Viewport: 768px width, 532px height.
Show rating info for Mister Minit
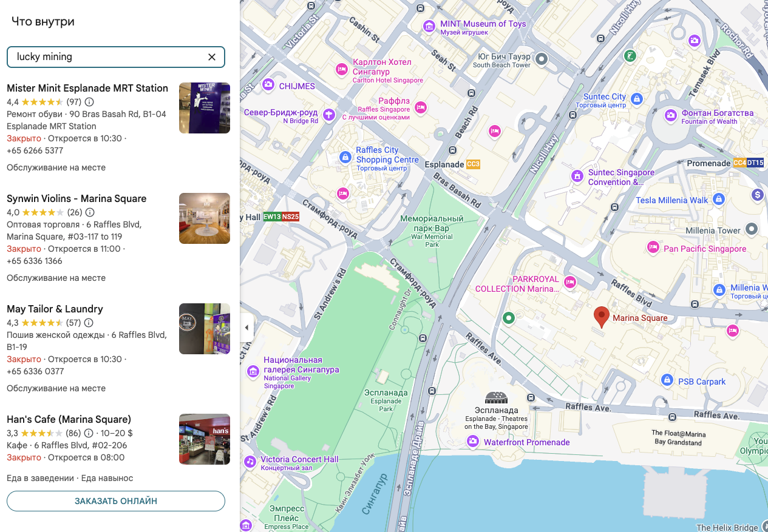click(x=89, y=102)
